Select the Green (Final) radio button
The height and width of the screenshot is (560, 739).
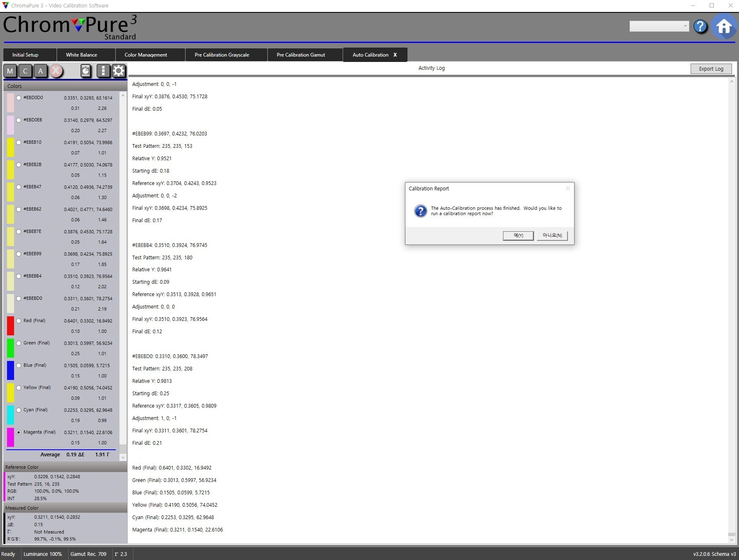(x=19, y=343)
